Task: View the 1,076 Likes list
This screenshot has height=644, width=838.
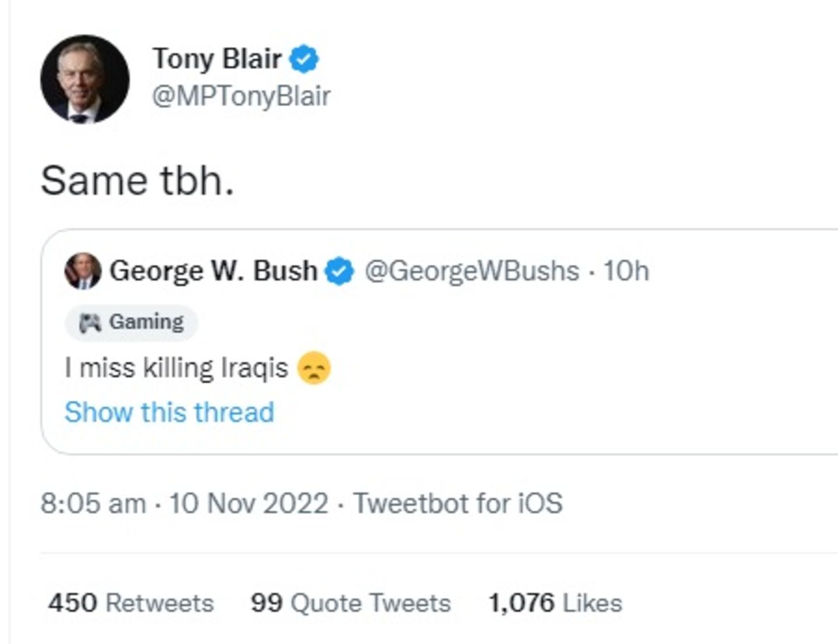Action: 555,603
